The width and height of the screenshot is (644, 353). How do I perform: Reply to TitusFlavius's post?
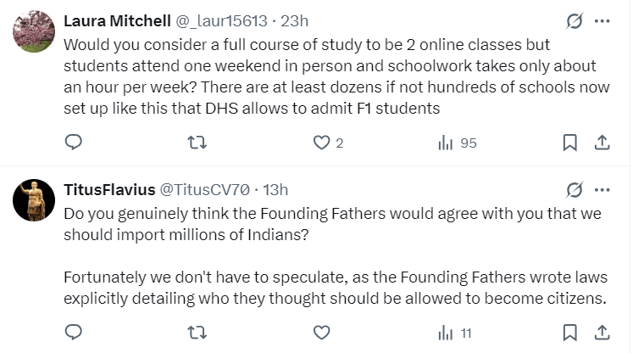(74, 332)
